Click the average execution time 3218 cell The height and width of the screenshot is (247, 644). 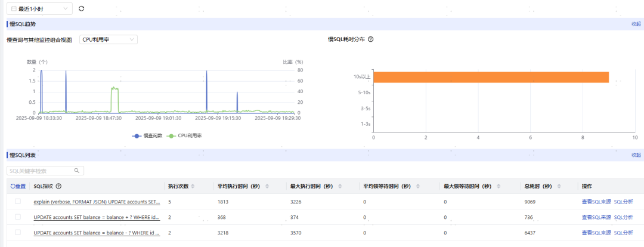(x=223, y=233)
